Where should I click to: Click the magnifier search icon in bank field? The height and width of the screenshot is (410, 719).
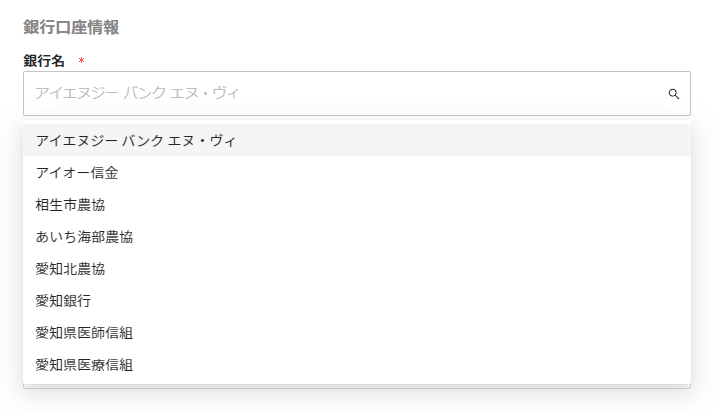pyautogui.click(x=674, y=94)
